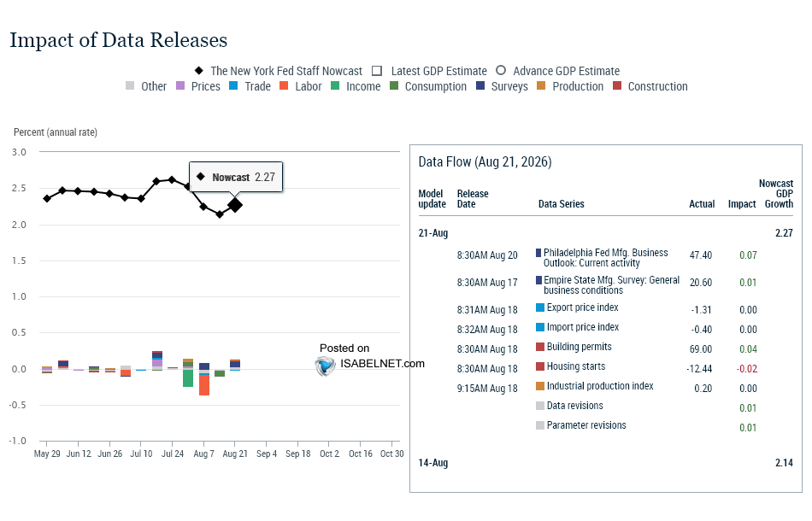The height and width of the screenshot is (521, 812).
Task: Click the 14-Aug nowcast value 2.14
Action: tap(784, 463)
